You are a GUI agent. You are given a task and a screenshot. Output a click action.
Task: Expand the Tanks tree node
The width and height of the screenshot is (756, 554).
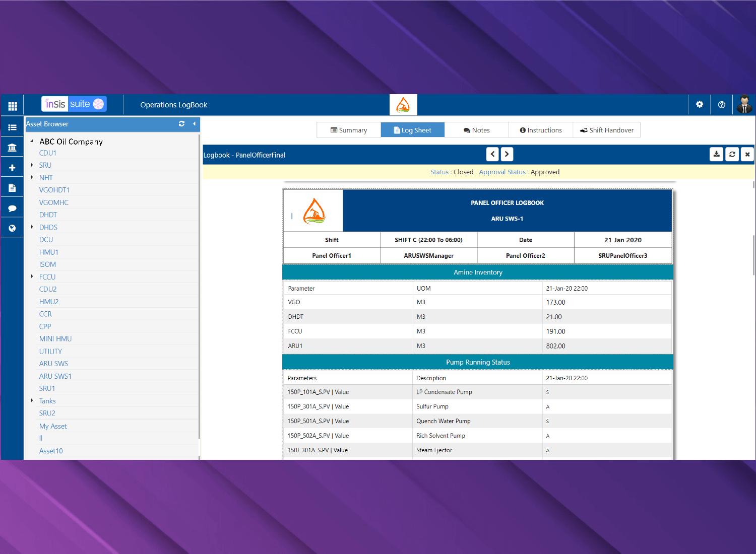(32, 401)
